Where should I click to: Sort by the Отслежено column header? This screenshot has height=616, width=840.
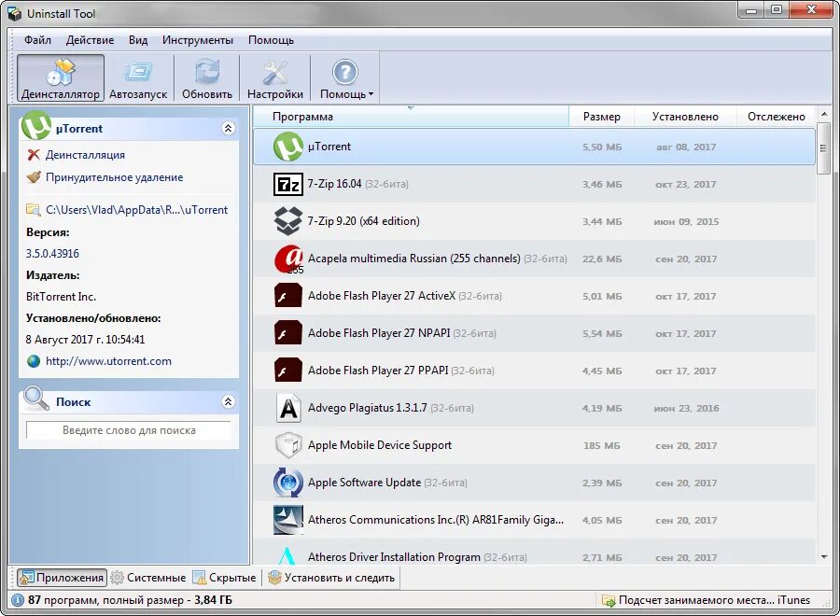pyautogui.click(x=777, y=117)
